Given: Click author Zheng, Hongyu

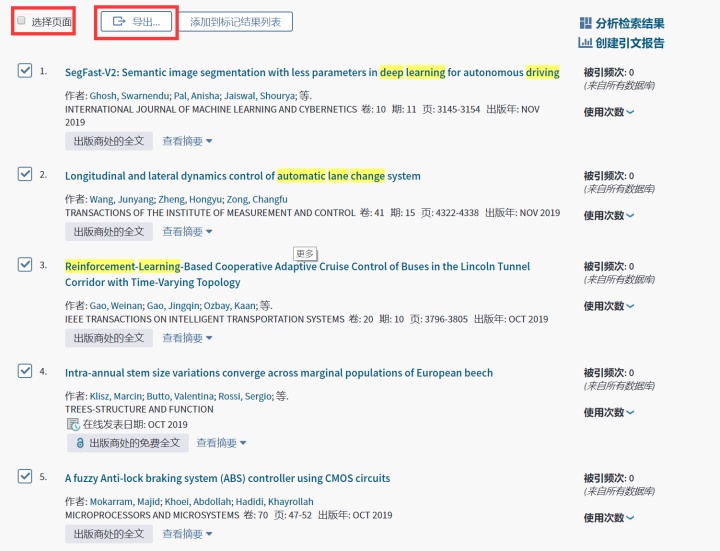Looking at the screenshot, I should coord(190,199).
